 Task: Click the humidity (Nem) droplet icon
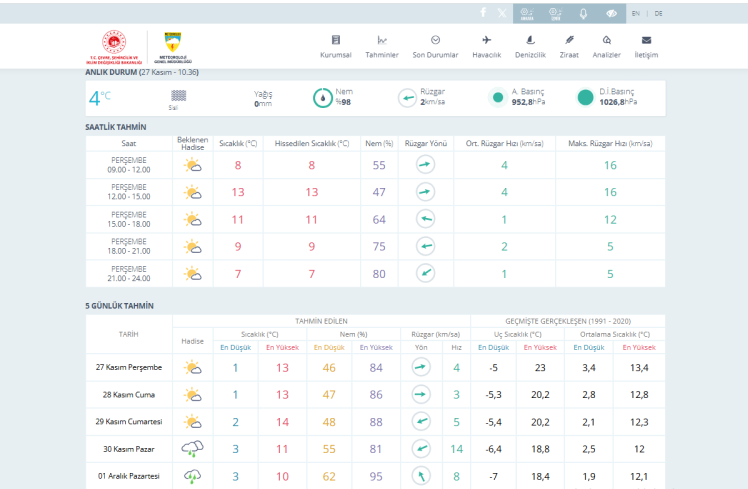[x=323, y=98]
